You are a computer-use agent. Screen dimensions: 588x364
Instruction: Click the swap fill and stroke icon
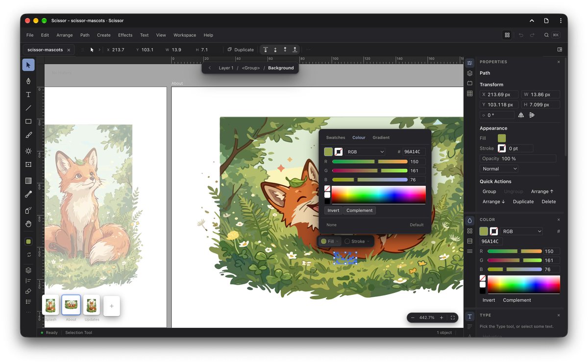pos(28,255)
